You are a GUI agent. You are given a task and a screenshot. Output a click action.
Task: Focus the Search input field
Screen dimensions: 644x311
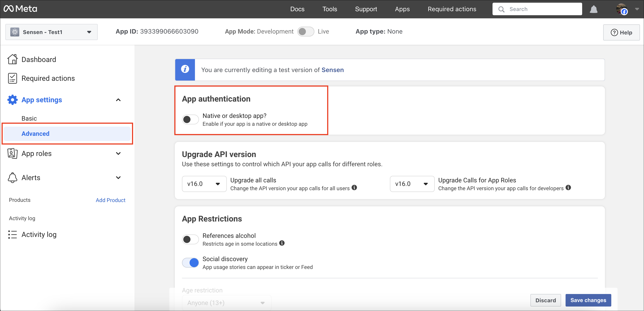pos(537,9)
